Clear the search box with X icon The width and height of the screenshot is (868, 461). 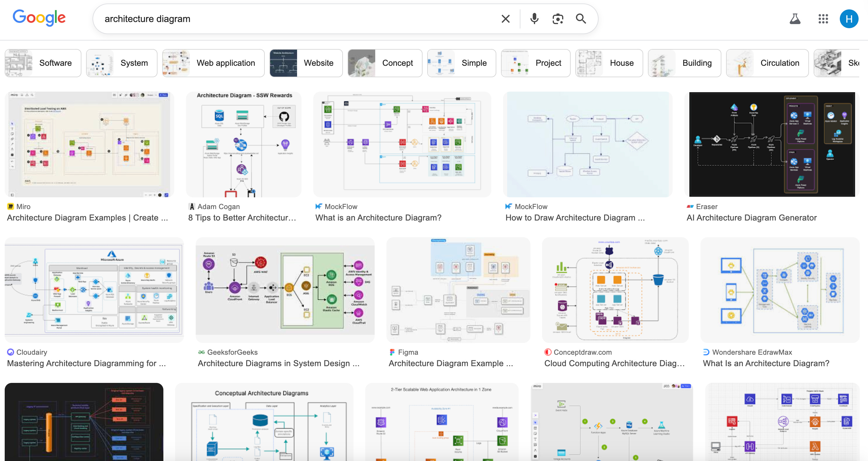pos(505,19)
